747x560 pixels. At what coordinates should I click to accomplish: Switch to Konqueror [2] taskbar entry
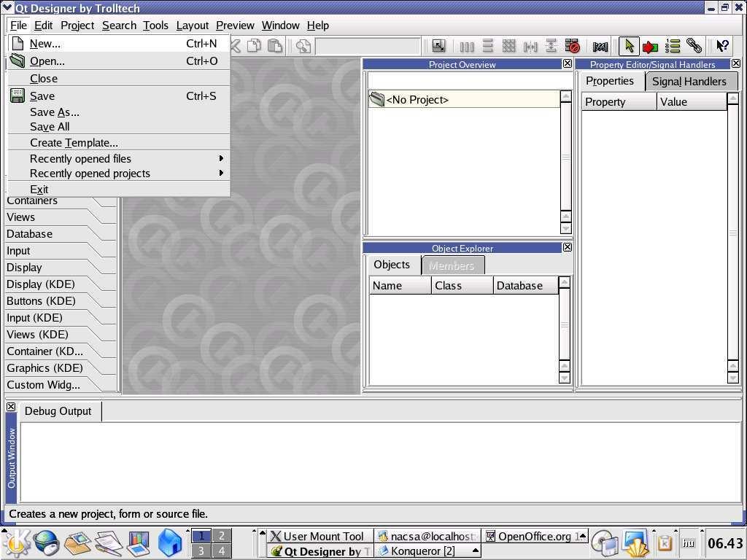(427, 551)
